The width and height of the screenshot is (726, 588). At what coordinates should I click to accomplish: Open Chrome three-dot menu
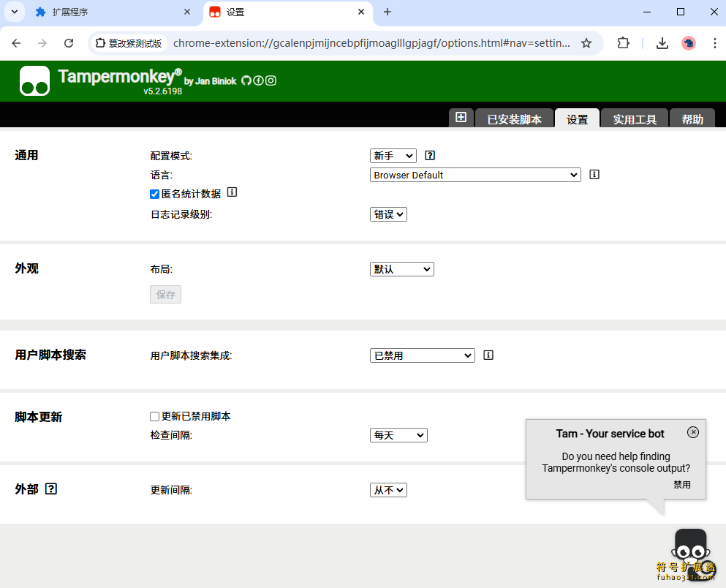pos(715,43)
